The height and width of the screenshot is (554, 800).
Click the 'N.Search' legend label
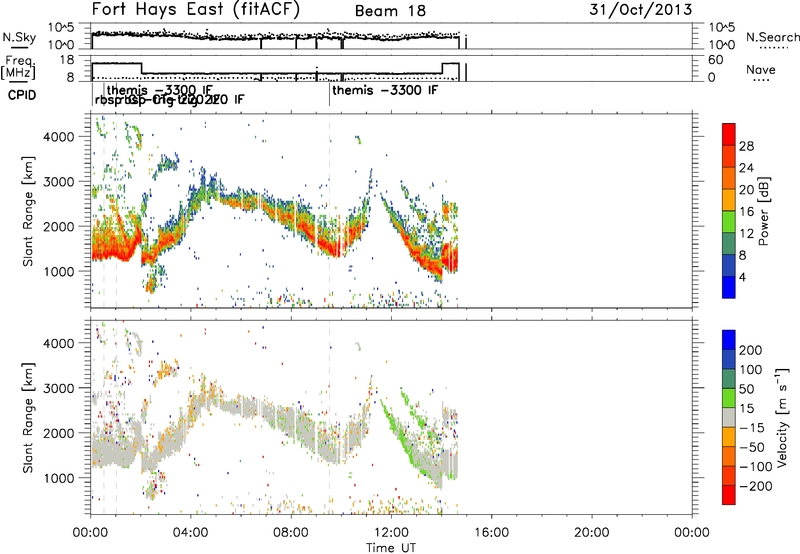(773, 37)
